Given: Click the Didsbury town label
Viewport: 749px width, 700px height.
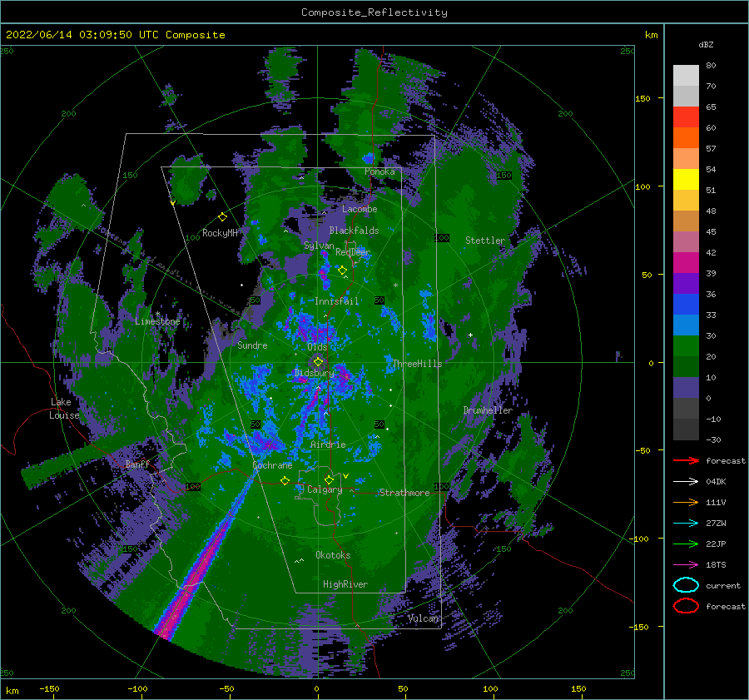Looking at the screenshot, I should coord(315,373).
